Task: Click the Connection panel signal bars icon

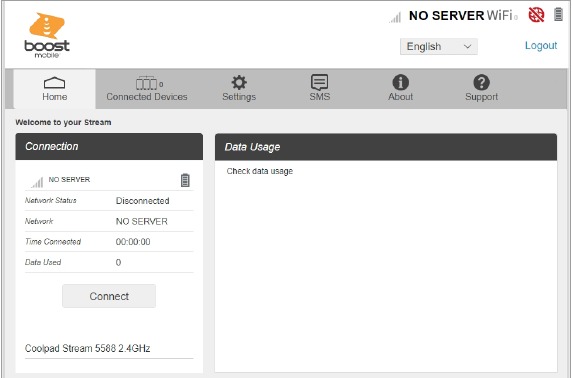Action: click(37, 182)
